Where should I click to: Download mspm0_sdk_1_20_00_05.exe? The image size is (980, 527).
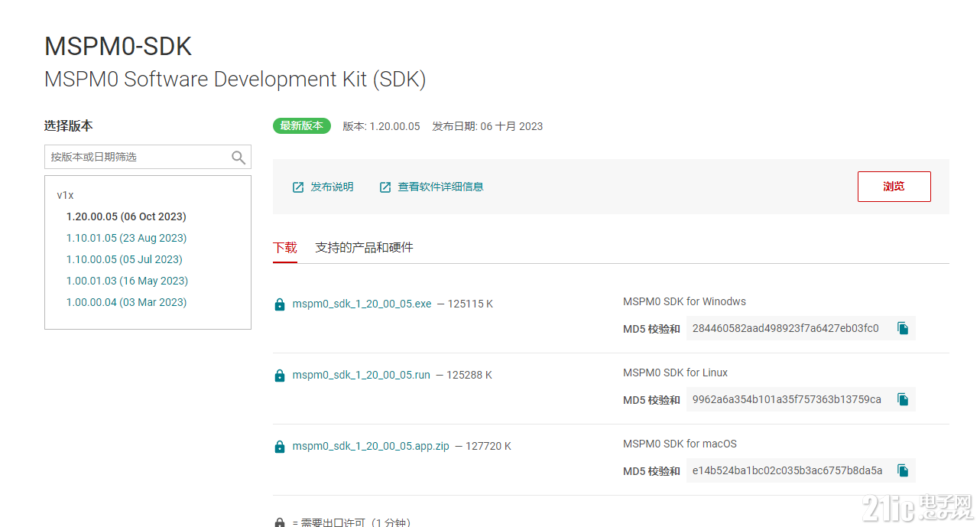pyautogui.click(x=362, y=304)
